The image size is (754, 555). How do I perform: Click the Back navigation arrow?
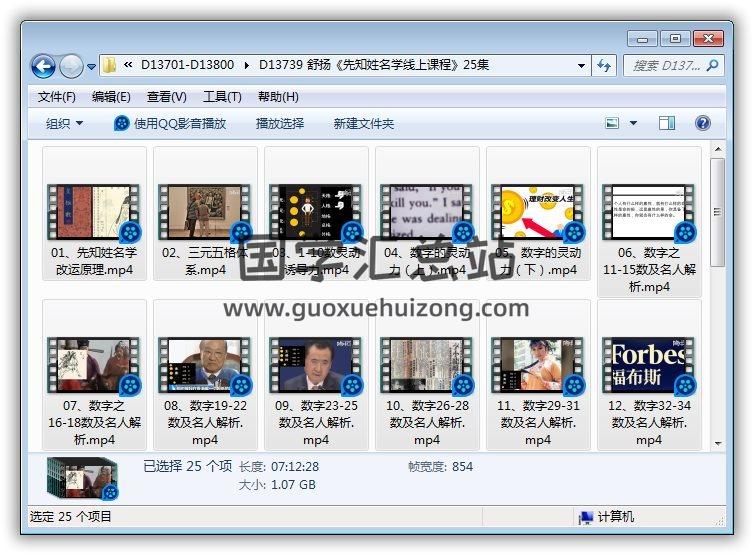click(x=43, y=66)
